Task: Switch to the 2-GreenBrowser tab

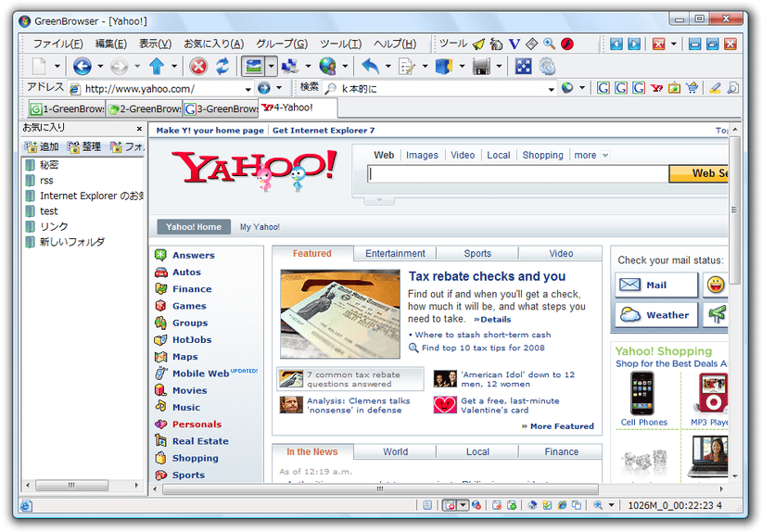Action: point(145,108)
